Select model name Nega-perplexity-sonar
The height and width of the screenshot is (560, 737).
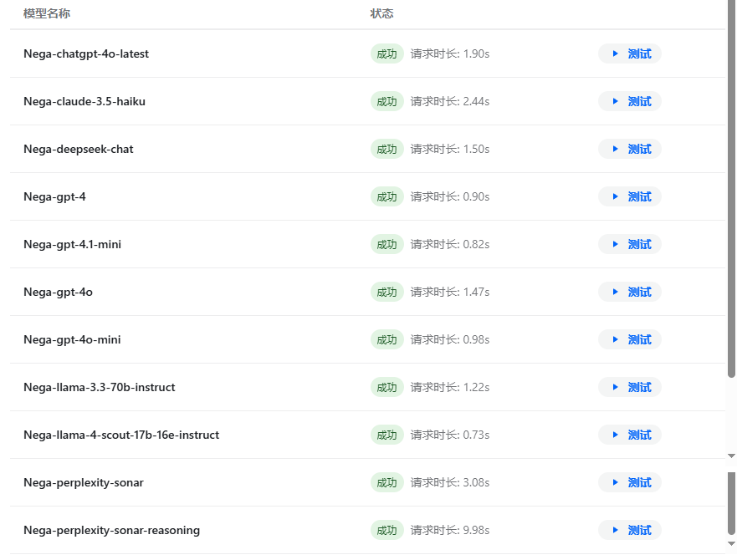click(84, 483)
